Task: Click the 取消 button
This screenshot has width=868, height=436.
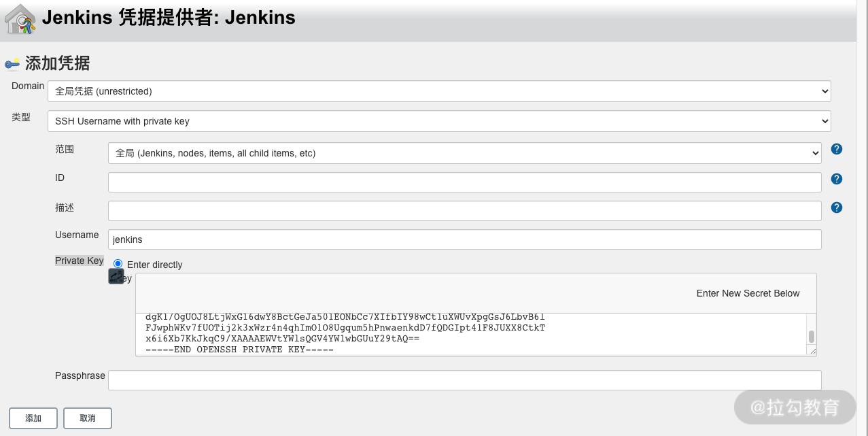Action: 88,418
